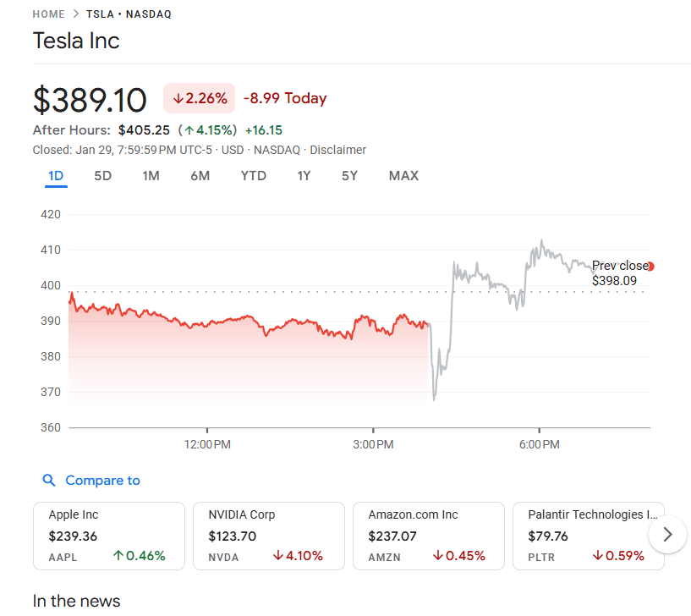
Task: Expand the 1Y chart view
Action: coord(304,176)
